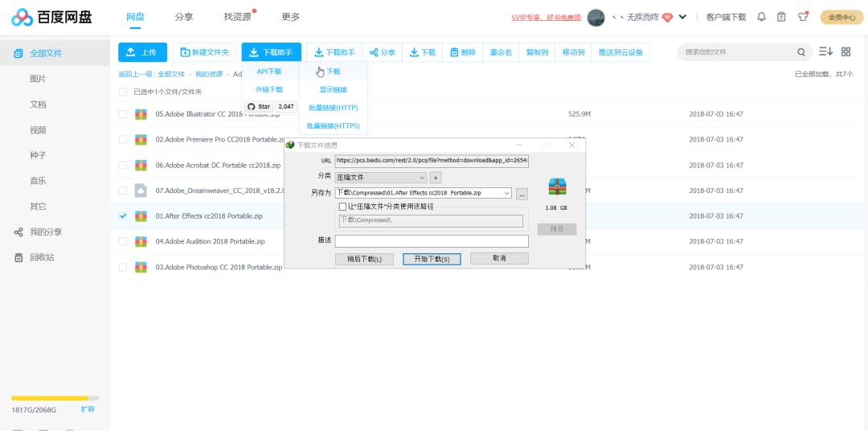Expand the user account menu arrow

coord(682,17)
